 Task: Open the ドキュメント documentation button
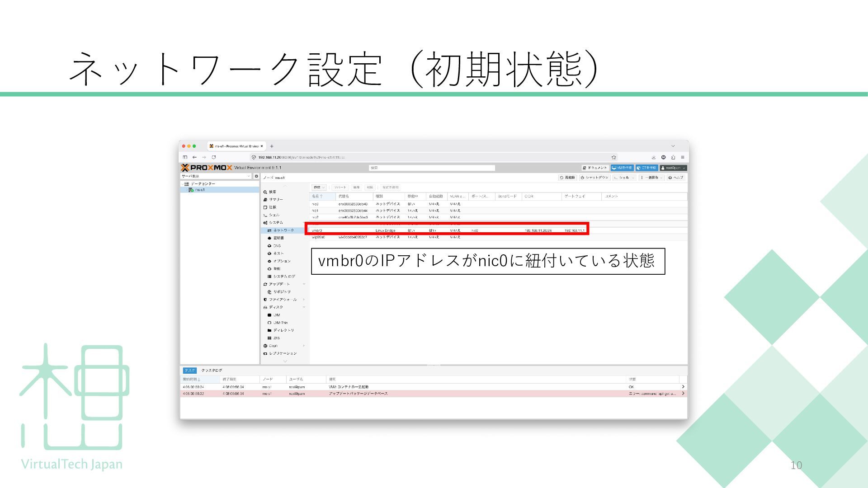[595, 168]
